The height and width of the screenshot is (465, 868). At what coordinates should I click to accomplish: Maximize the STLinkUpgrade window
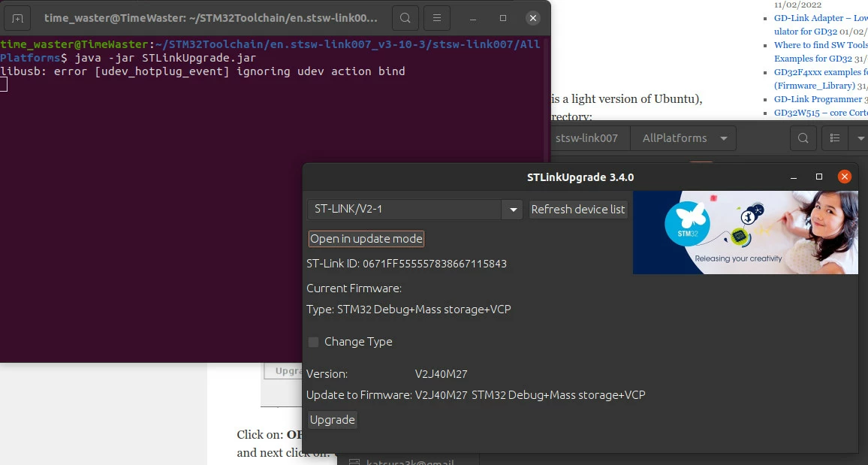coord(819,177)
